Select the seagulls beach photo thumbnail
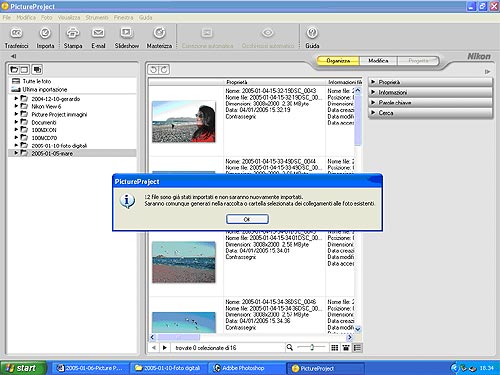The width and height of the screenshot is (500, 375). (x=184, y=262)
